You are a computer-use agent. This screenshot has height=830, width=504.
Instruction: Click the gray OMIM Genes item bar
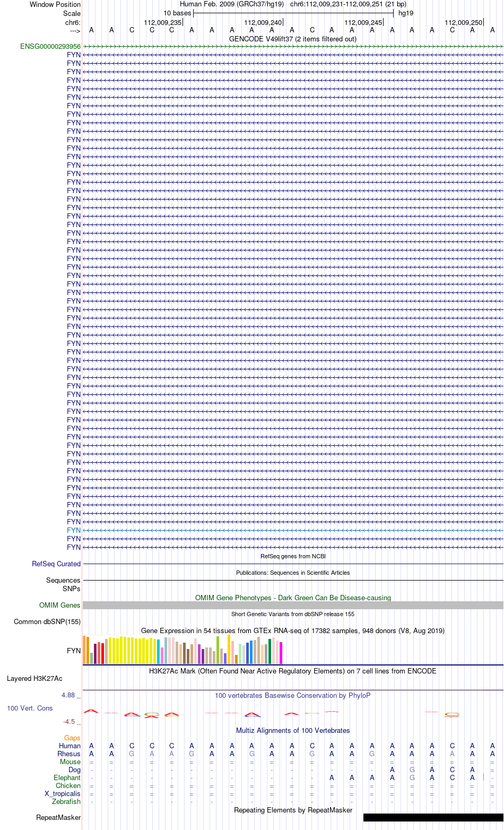point(293,605)
